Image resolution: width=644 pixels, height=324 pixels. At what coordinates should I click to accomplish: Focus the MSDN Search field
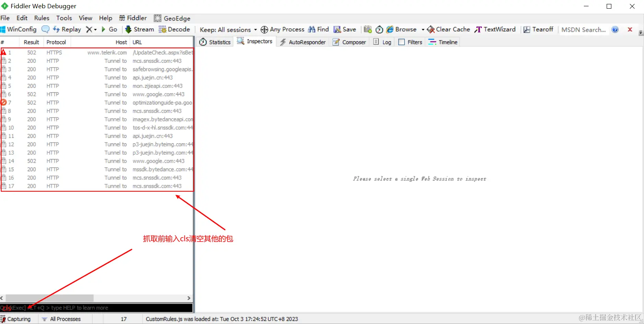[583, 30]
